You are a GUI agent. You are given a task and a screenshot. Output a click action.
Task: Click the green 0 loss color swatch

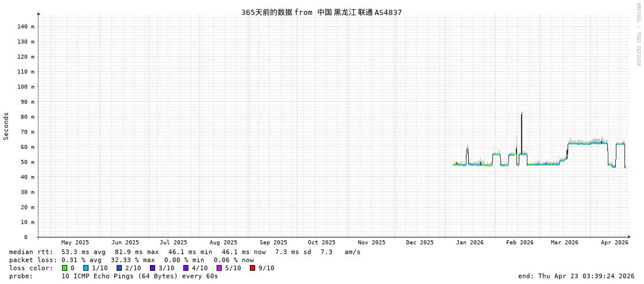click(x=64, y=268)
